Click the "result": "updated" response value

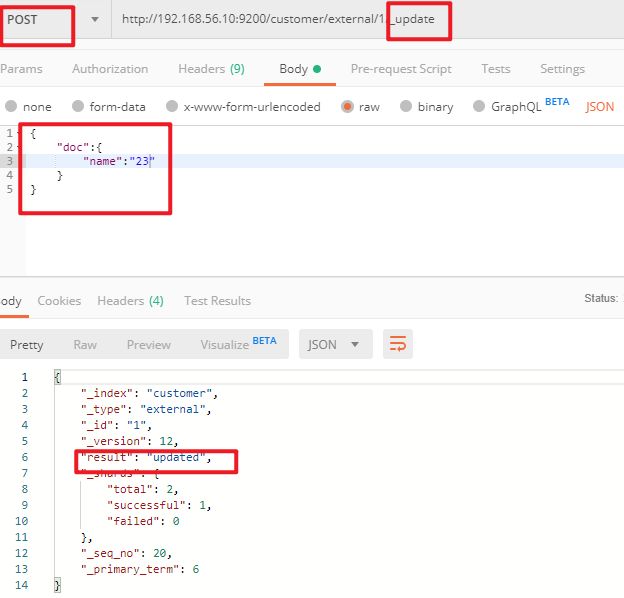pyautogui.click(x=176, y=458)
